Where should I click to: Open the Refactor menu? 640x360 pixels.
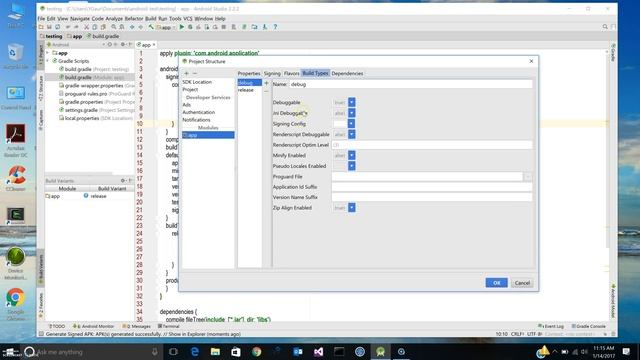134,19
